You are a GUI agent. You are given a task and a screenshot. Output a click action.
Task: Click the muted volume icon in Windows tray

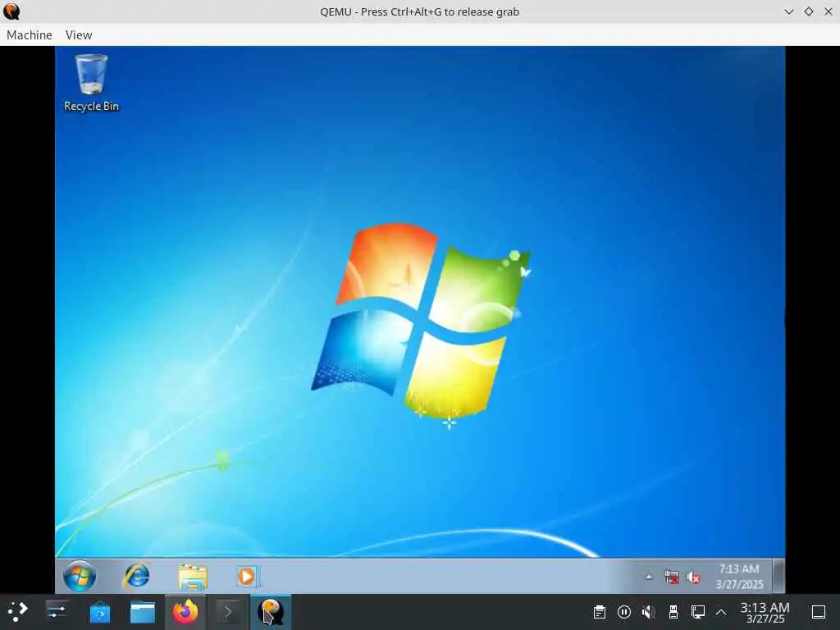pos(693,577)
